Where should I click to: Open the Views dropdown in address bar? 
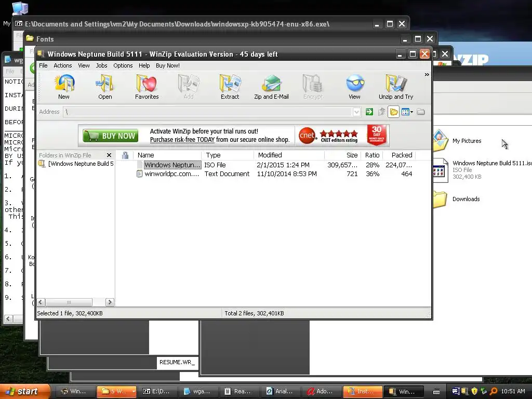[x=407, y=112]
